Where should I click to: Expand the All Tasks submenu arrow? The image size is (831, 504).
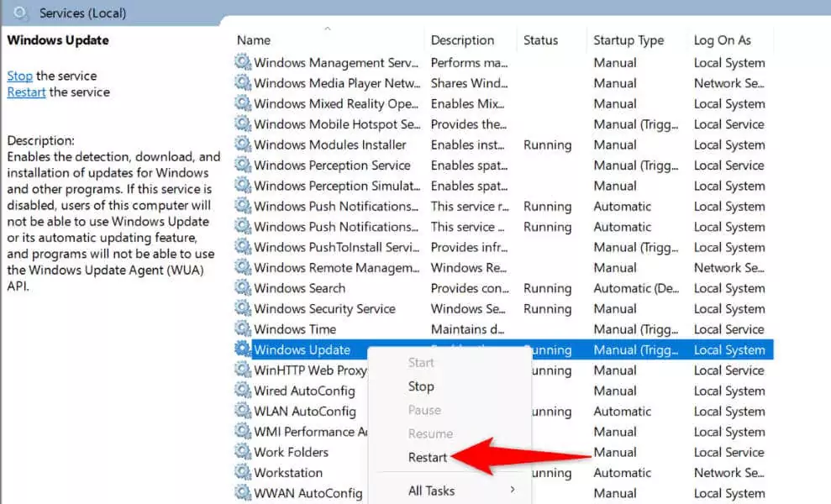[513, 489]
